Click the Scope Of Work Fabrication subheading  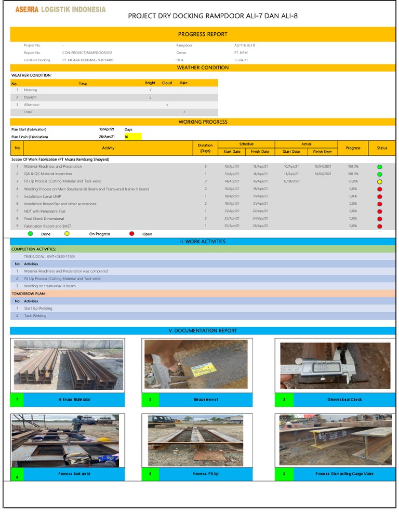[x=60, y=159]
